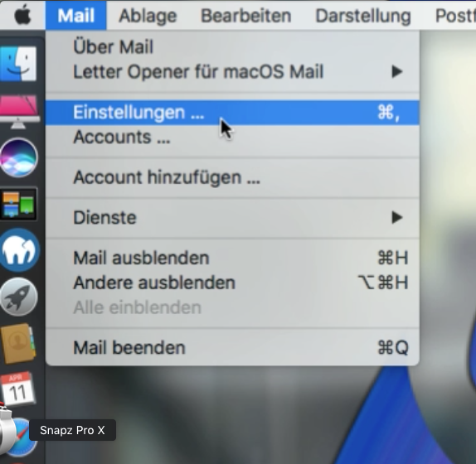The height and width of the screenshot is (464, 476).
Task: Open Launchpad rocket icon
Action: click(19, 297)
